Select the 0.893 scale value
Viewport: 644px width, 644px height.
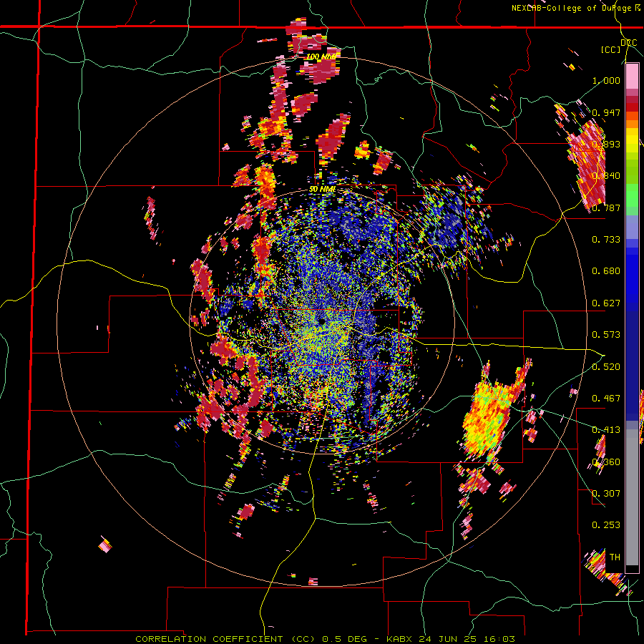[606, 144]
